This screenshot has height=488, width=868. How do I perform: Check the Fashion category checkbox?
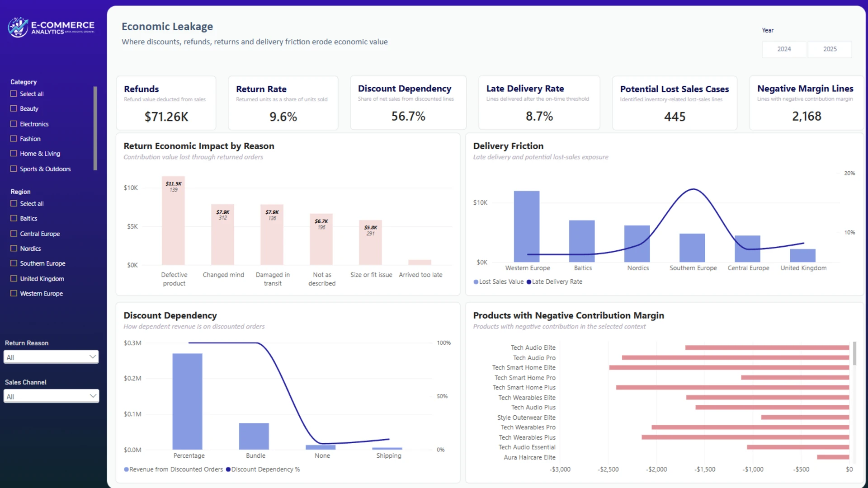(14, 139)
